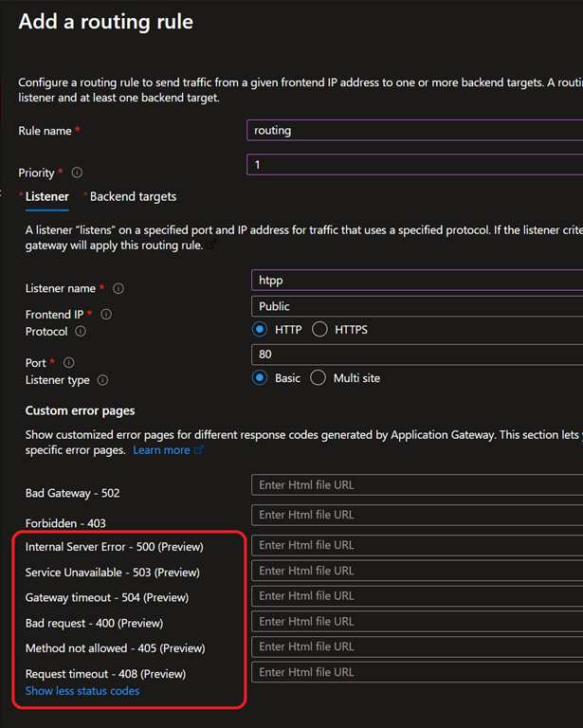Open the Frontend IP dropdown showing Public
Image resolution: width=583 pixels, height=728 pixels.
click(417, 306)
